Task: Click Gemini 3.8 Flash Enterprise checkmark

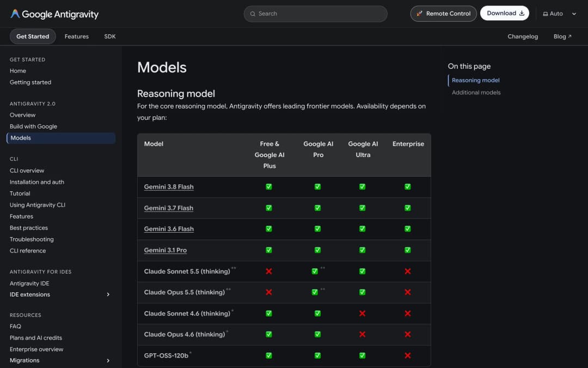Action: click(x=408, y=186)
